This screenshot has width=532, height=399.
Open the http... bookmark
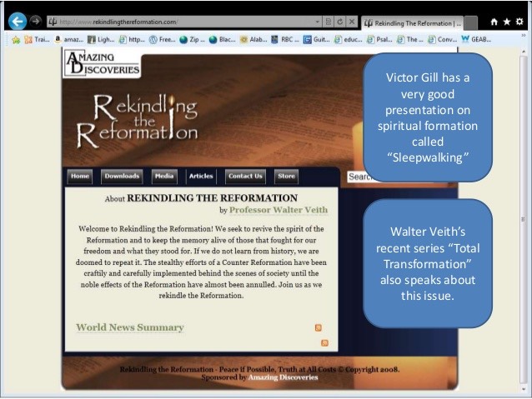tap(132, 40)
